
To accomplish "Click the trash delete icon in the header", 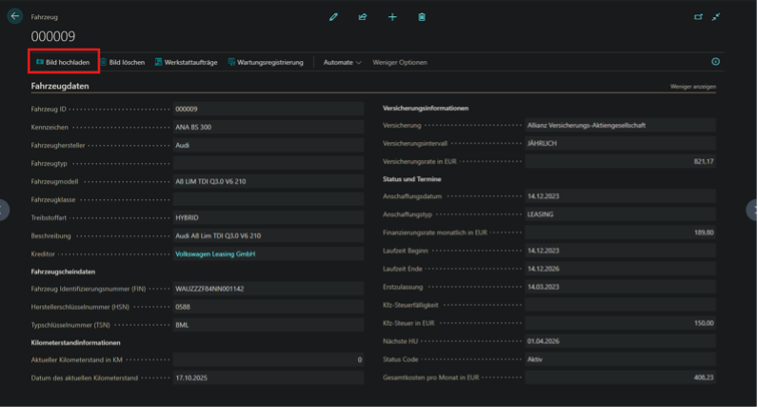I will pyautogui.click(x=421, y=17).
